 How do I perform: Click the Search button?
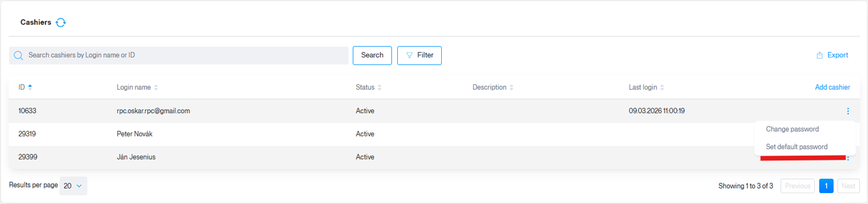372,55
